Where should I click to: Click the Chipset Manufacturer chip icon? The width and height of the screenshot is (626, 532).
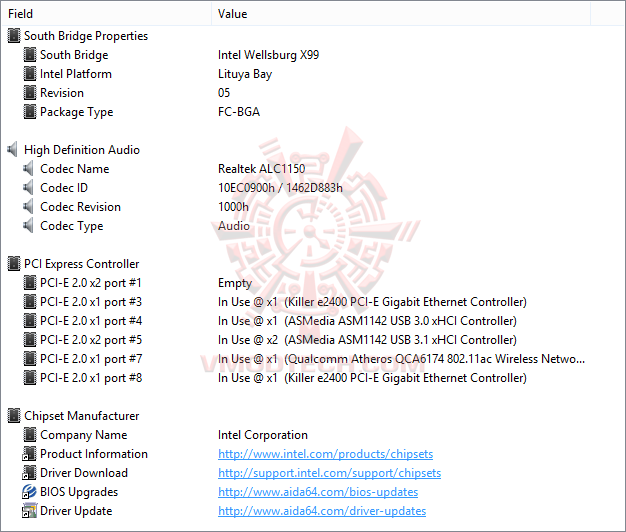(x=14, y=416)
